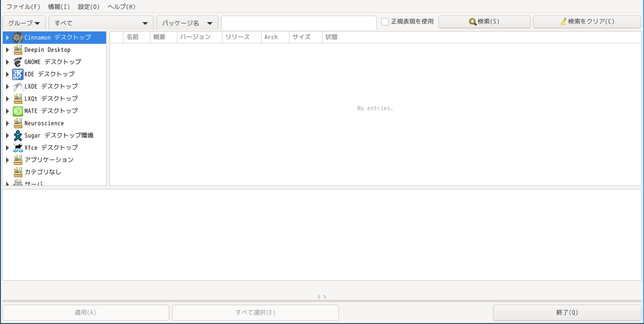Click the broom icon on 検索をクリア

point(563,22)
